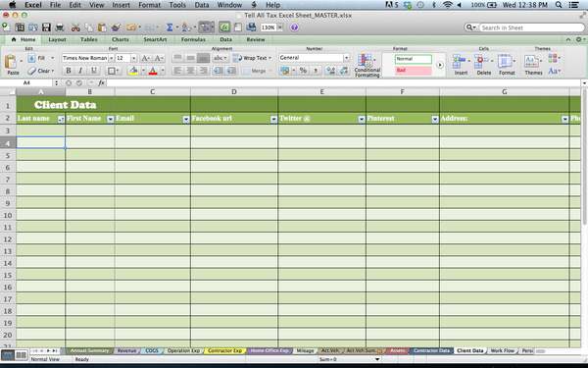Toggle Italic formatting
This screenshot has width=588, height=368.
[80, 71]
